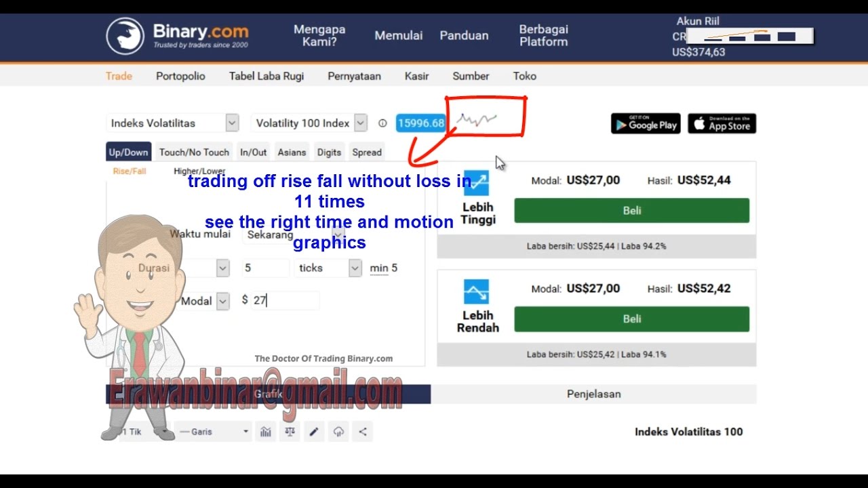
Task: Click Beli for Lebih Tinggi
Action: pyautogui.click(x=631, y=211)
